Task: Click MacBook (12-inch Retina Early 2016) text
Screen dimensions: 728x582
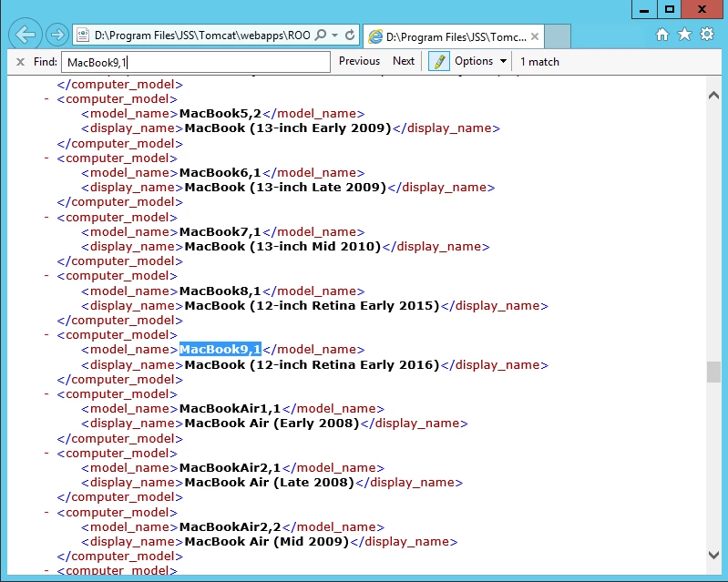Action: 312,365
